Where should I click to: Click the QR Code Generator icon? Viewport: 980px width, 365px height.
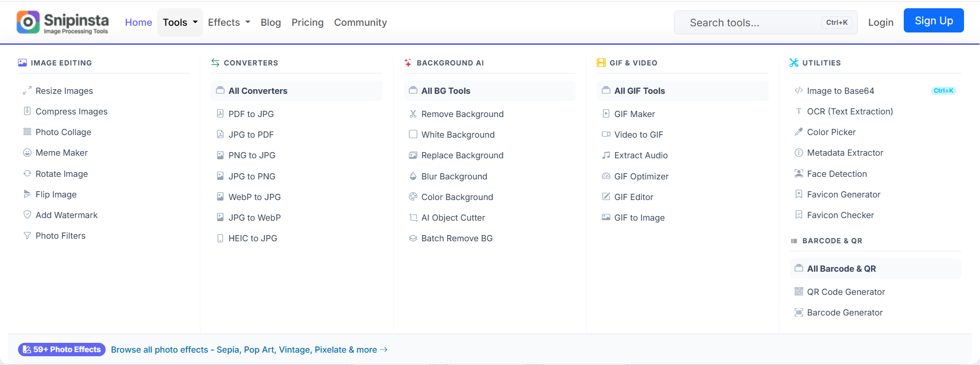tap(799, 292)
